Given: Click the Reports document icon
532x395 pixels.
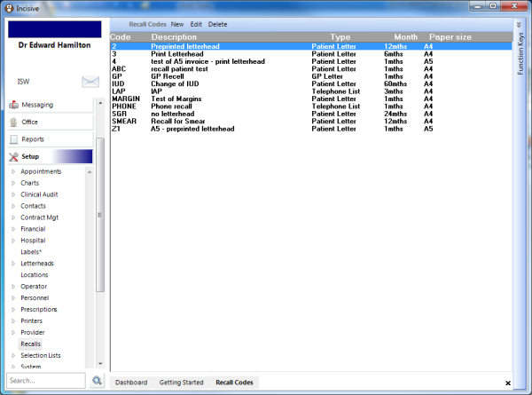Looking at the screenshot, I should tap(14, 139).
